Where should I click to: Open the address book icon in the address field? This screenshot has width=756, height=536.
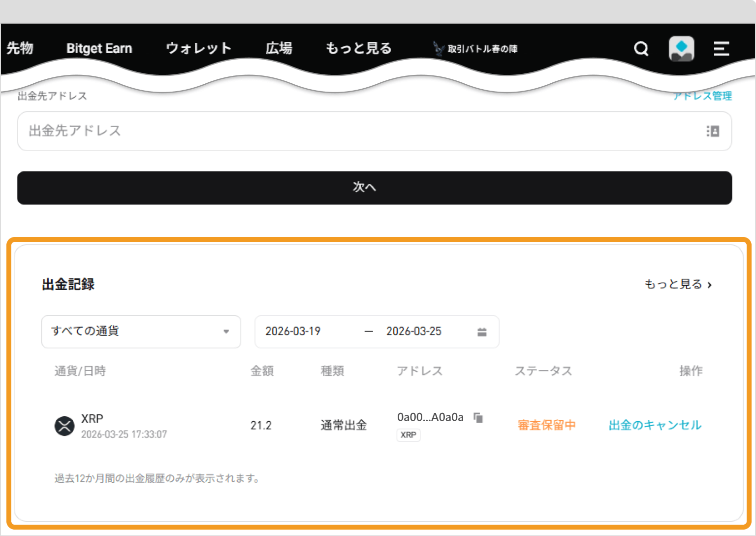pos(713,131)
